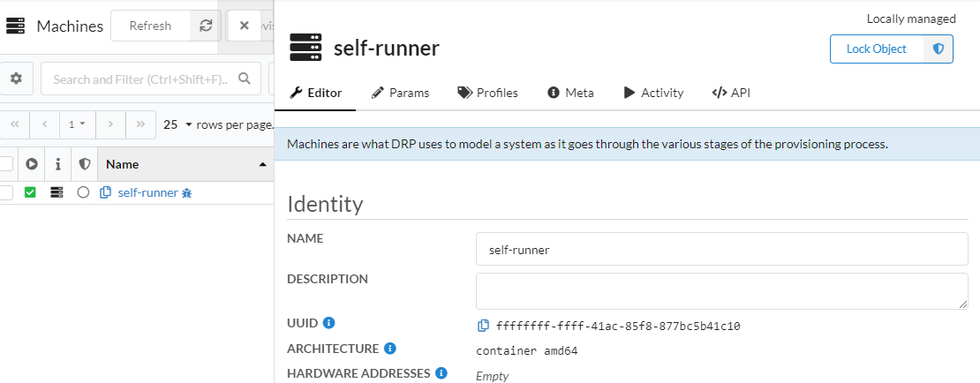Open the gear settings in the Machines toolbar
980x383 pixels.
16,79
